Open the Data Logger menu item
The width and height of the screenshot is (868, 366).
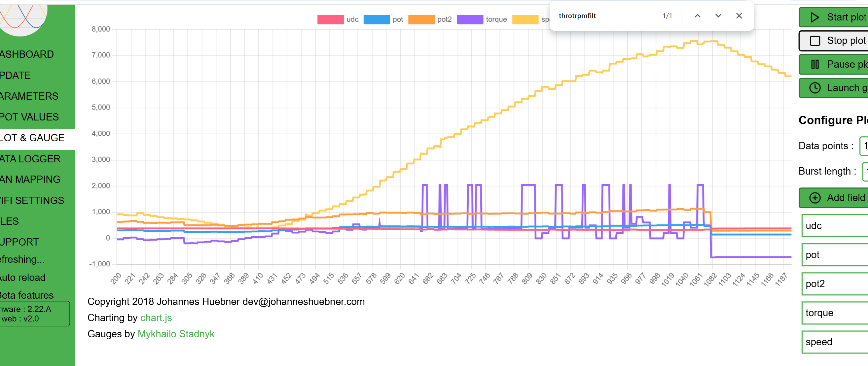[30, 159]
